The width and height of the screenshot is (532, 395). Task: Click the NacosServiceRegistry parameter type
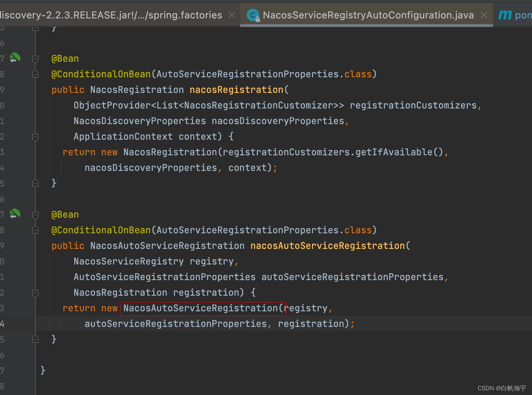tap(129, 261)
